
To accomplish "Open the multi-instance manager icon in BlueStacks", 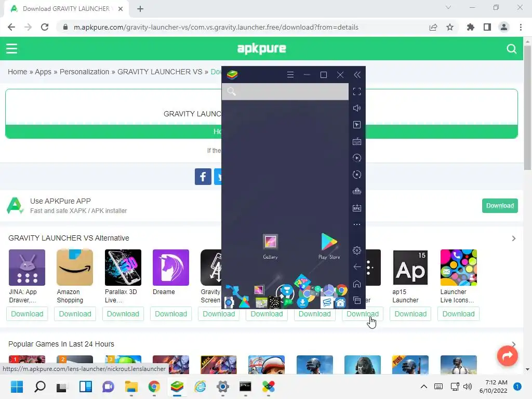I will pyautogui.click(x=356, y=191).
